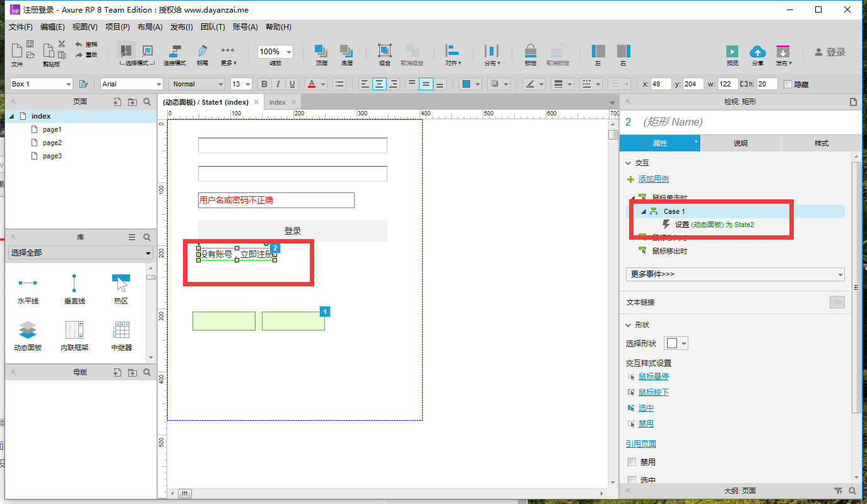Click the Share (分享) cloud icon

[757, 52]
